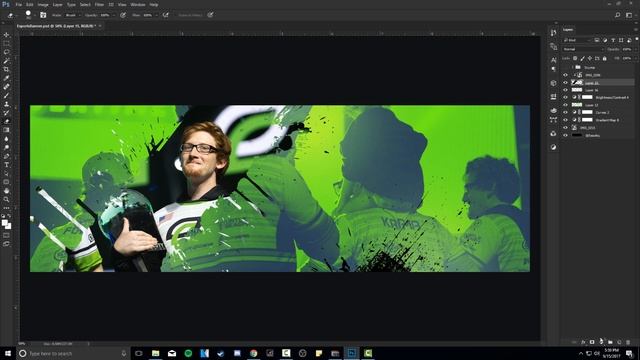
Task: Open the eraser Opacity slider dropdown
Action: coord(113,15)
